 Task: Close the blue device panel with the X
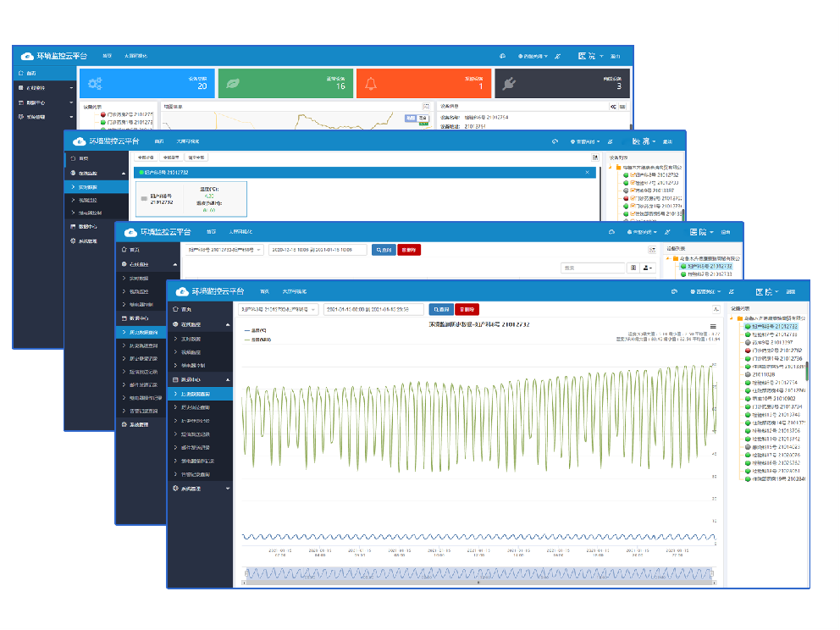(x=588, y=173)
